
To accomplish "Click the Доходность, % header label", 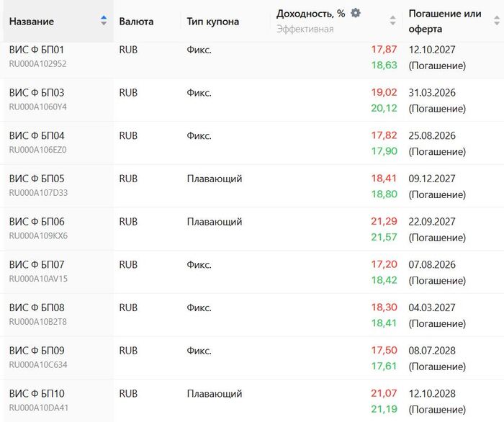I will coord(311,14).
